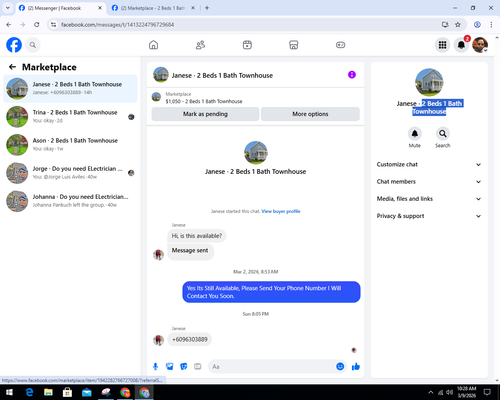Viewport: 500px width, 400px height.
Task: Open the tab search dropdown arrow
Action: [8, 8]
